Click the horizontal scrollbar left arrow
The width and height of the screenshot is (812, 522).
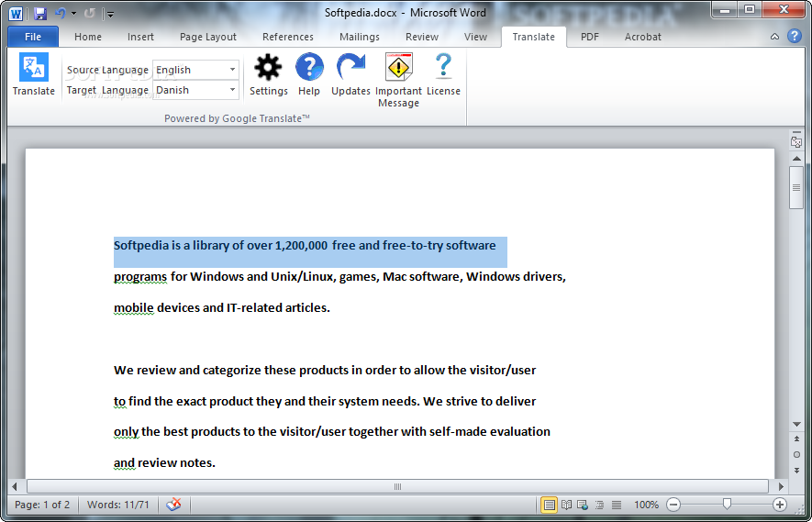click(15, 486)
